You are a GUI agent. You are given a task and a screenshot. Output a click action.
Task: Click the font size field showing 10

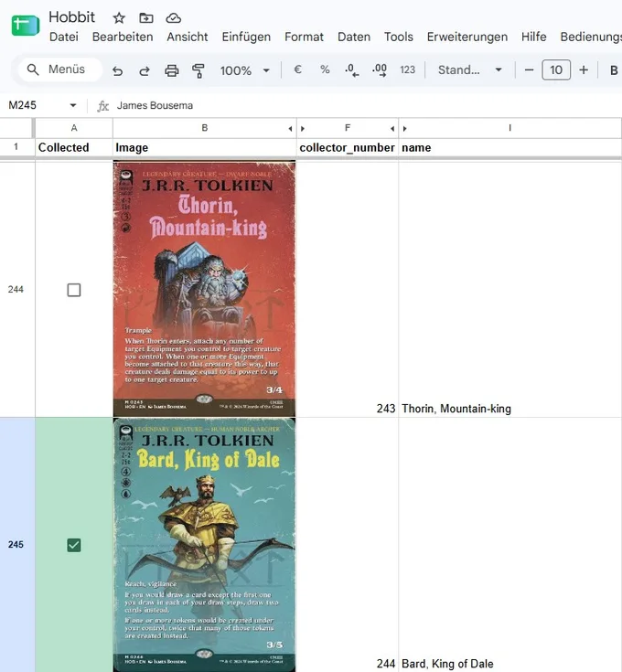[x=556, y=69]
